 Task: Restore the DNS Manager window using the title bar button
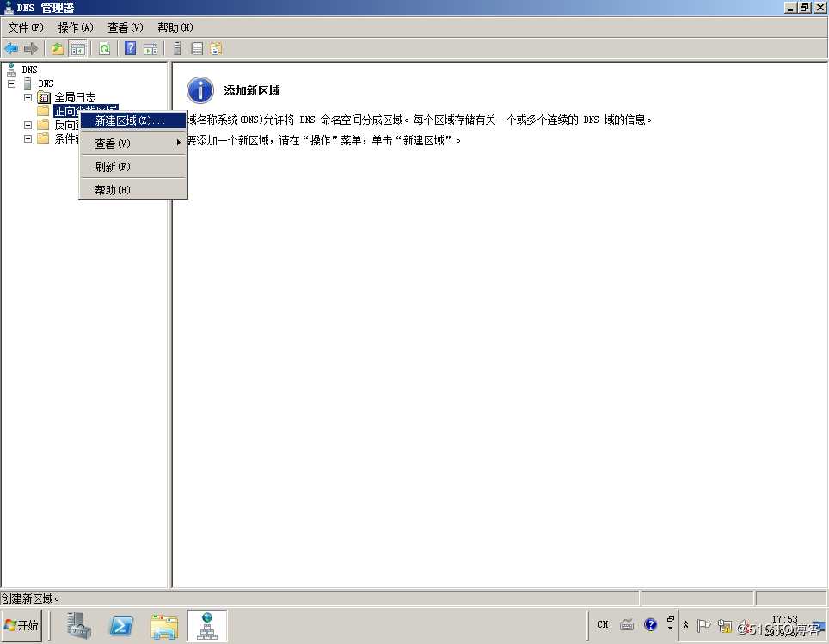tap(804, 8)
